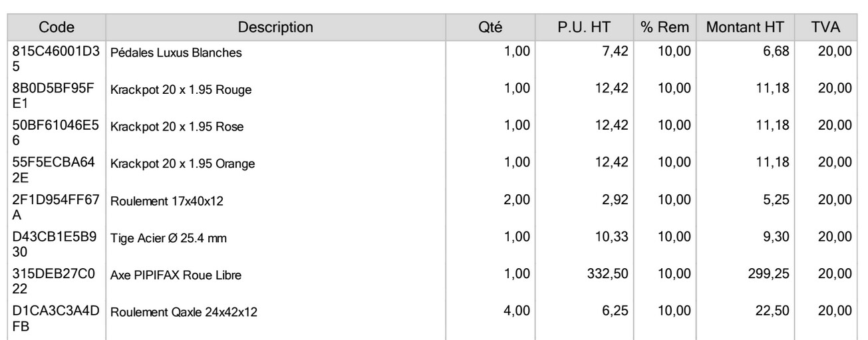Click the Code column header

coord(57,28)
